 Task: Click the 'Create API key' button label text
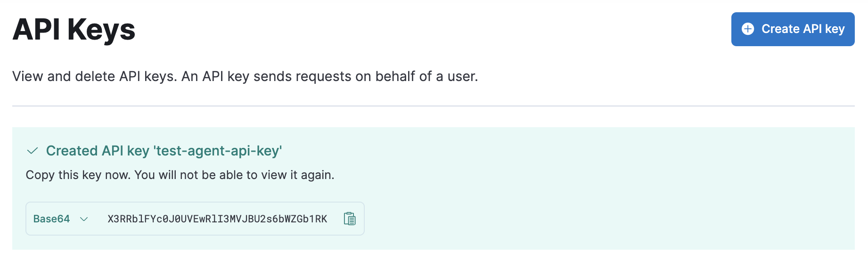[803, 29]
